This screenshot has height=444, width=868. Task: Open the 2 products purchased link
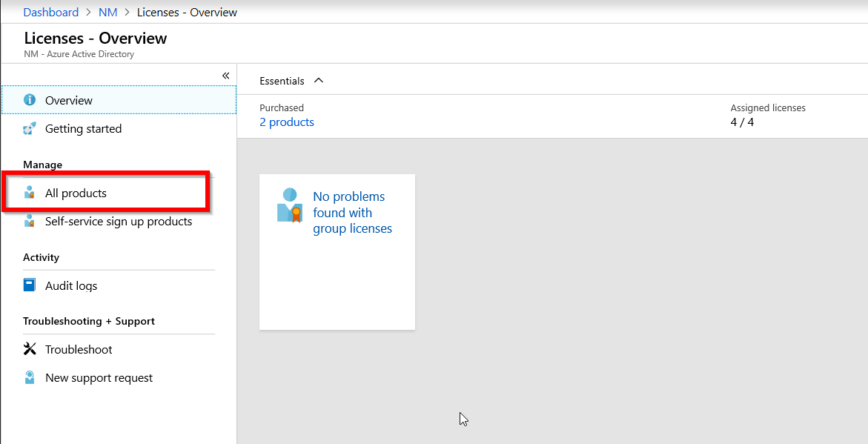[x=287, y=122]
